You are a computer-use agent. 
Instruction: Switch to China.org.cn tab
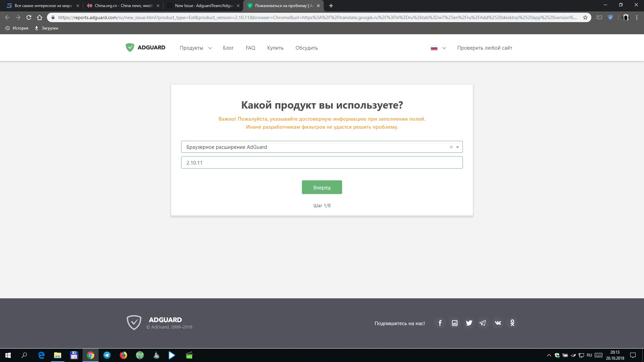(122, 6)
